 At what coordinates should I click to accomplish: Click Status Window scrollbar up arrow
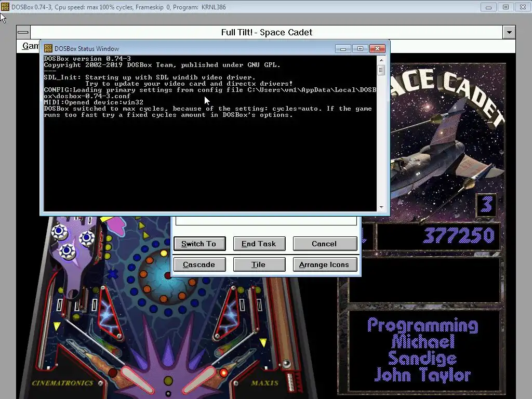click(381, 60)
